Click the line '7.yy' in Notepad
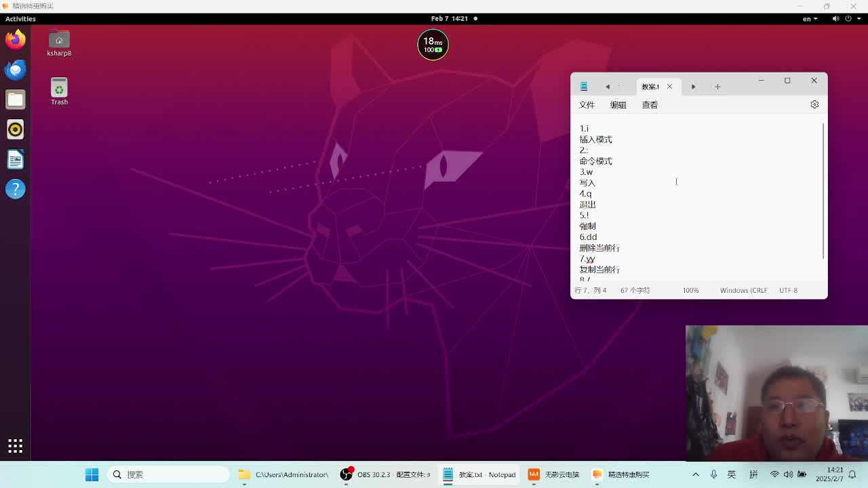The width and height of the screenshot is (868, 488). [x=587, y=258]
